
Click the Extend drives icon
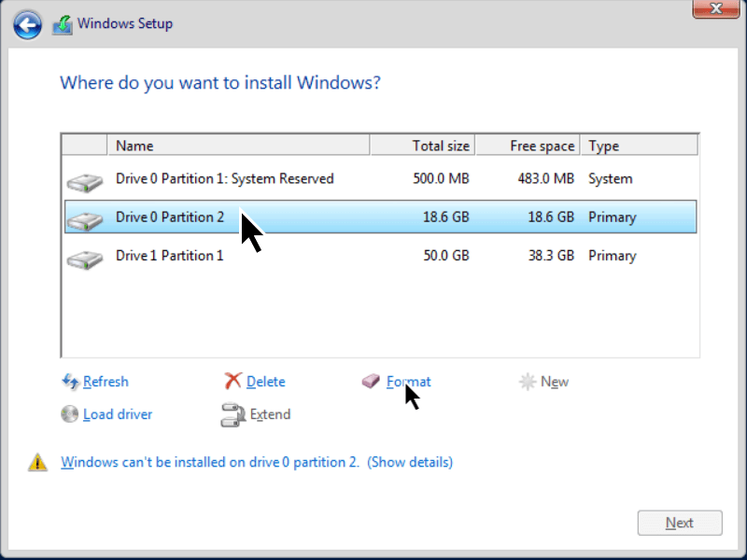233,414
